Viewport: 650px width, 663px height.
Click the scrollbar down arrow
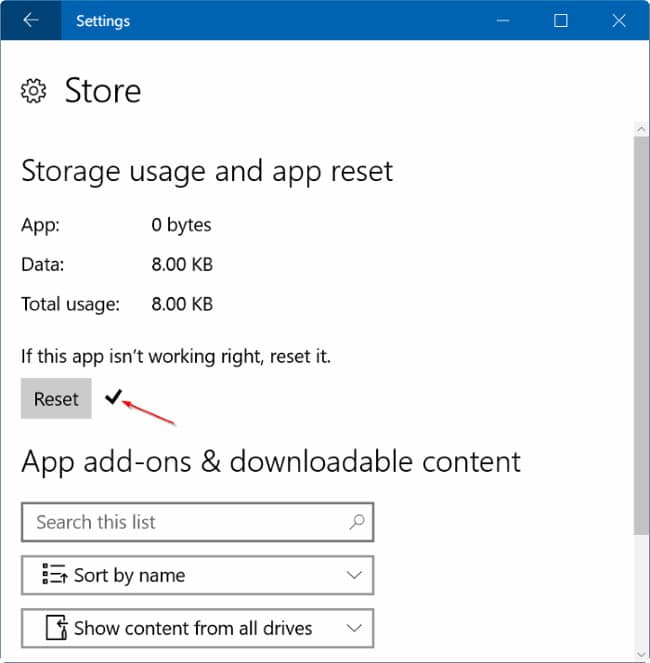tap(642, 656)
